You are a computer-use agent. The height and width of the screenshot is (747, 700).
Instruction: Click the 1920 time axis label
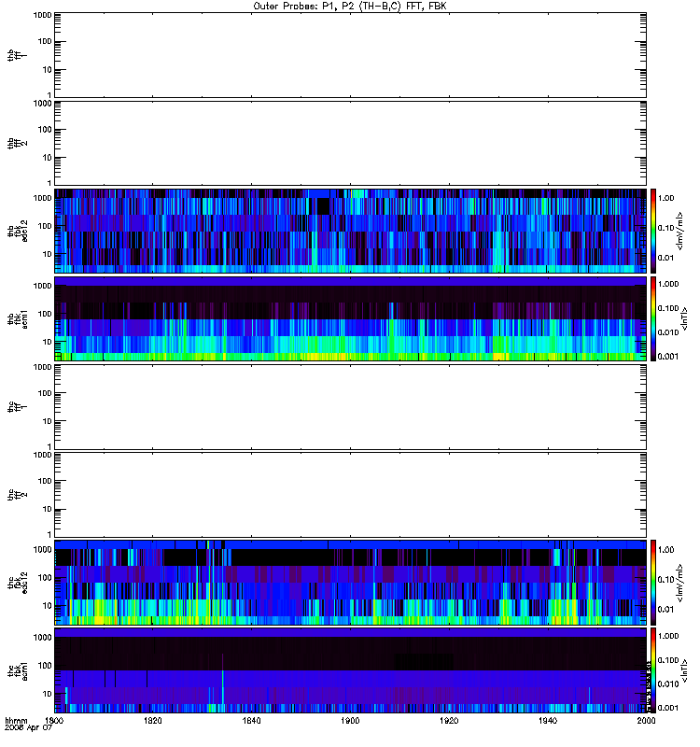click(449, 720)
